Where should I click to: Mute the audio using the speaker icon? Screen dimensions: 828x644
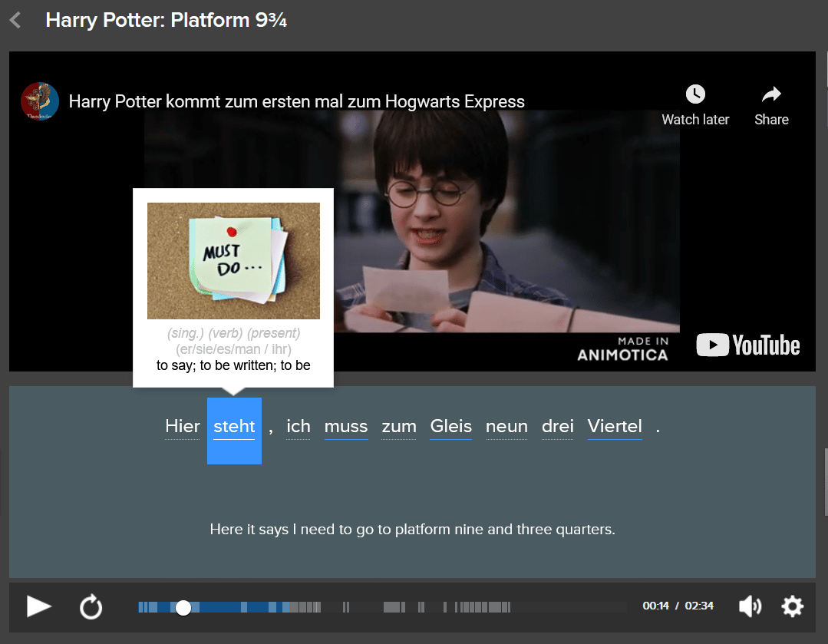(749, 606)
